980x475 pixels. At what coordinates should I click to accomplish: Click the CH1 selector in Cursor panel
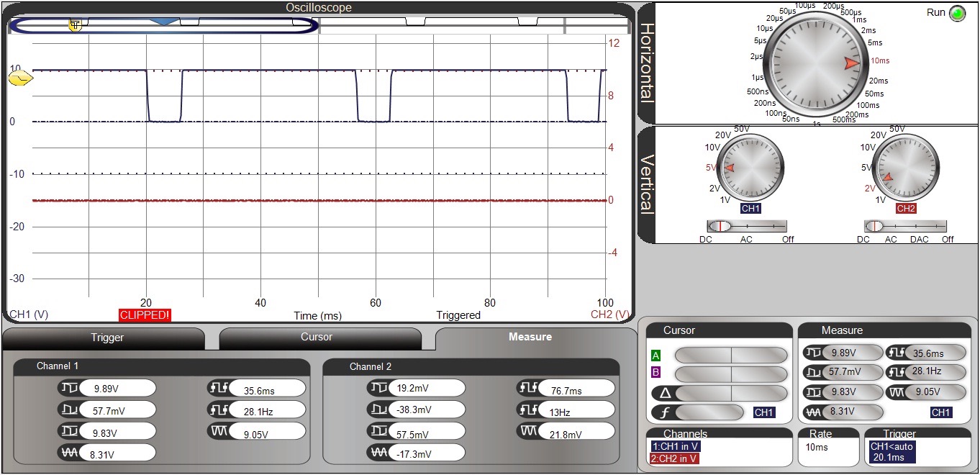point(763,412)
